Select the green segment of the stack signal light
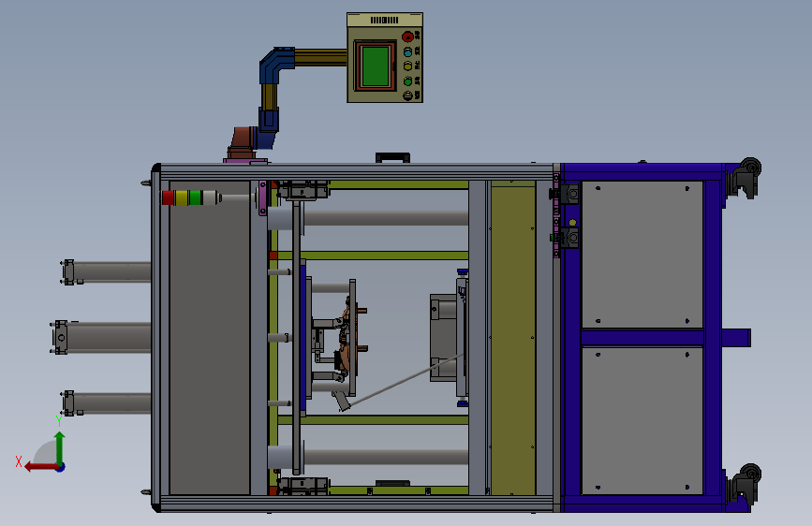The height and width of the screenshot is (526, 812). (x=195, y=197)
